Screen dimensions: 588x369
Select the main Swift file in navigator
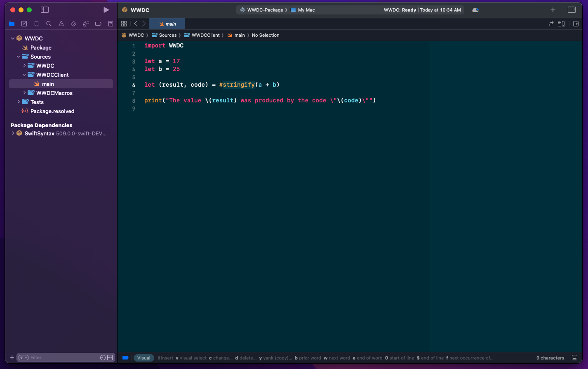click(61, 84)
